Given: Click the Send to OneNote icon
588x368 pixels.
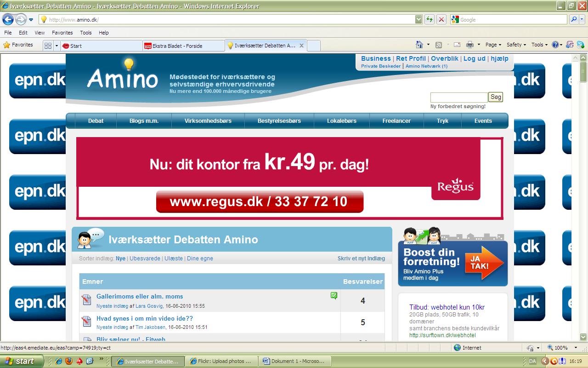Looking at the screenshot, I should click(570, 45).
